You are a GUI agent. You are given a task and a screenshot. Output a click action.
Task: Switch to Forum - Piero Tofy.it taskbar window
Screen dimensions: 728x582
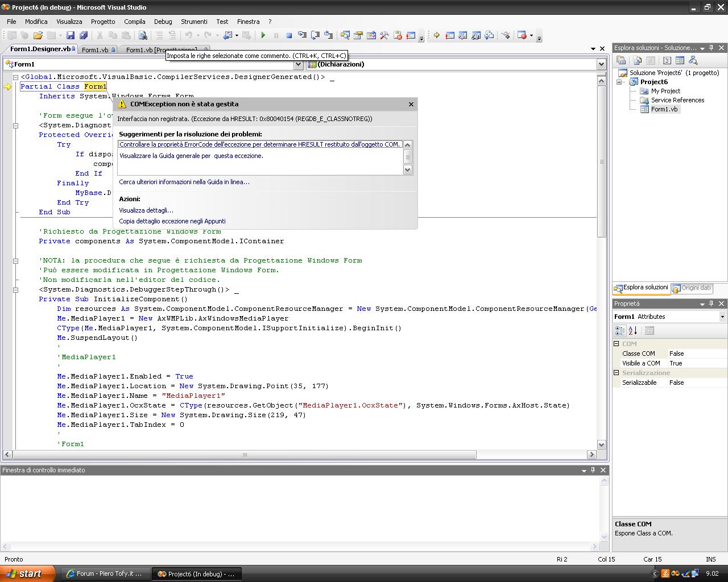[x=105, y=573]
